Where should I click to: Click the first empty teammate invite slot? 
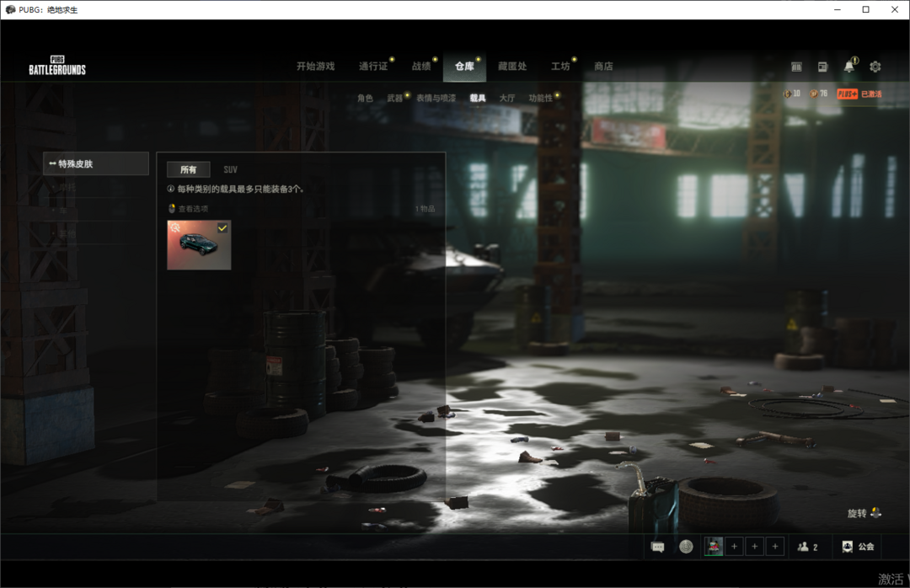[734, 547]
